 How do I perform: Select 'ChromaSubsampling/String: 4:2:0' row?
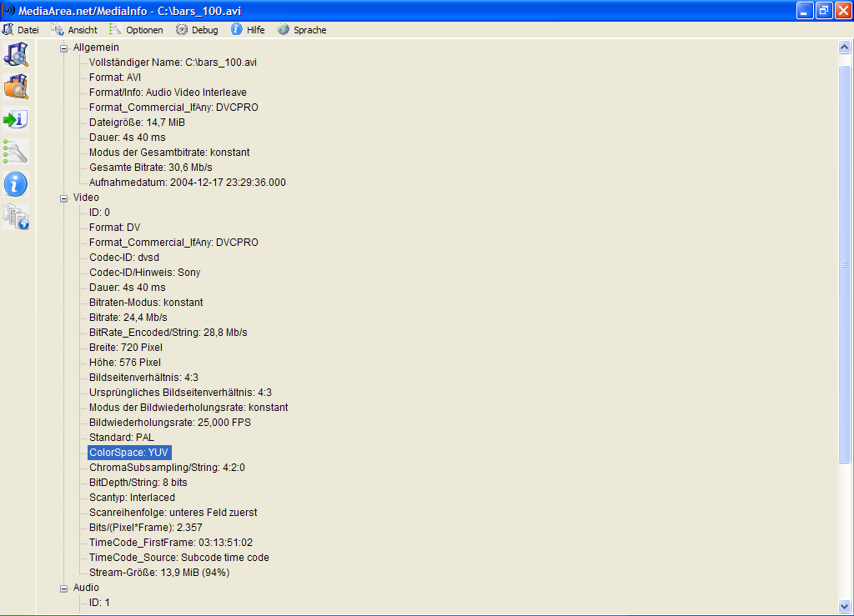(167, 468)
